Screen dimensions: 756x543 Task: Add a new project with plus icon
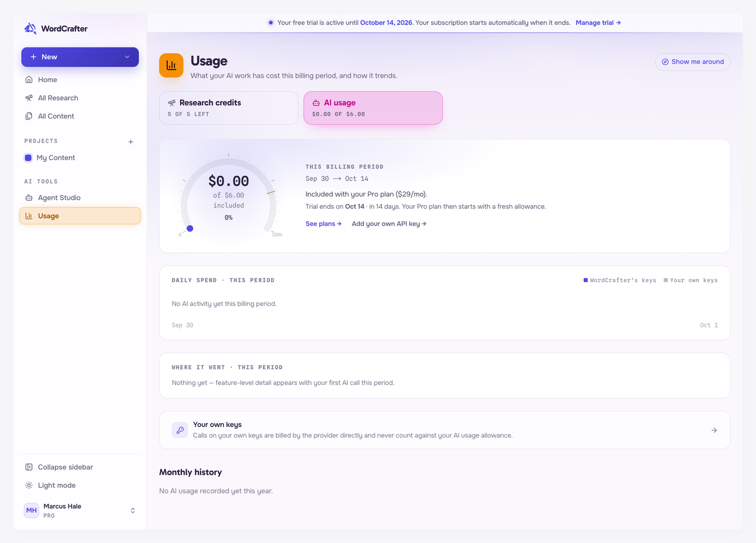tap(131, 142)
